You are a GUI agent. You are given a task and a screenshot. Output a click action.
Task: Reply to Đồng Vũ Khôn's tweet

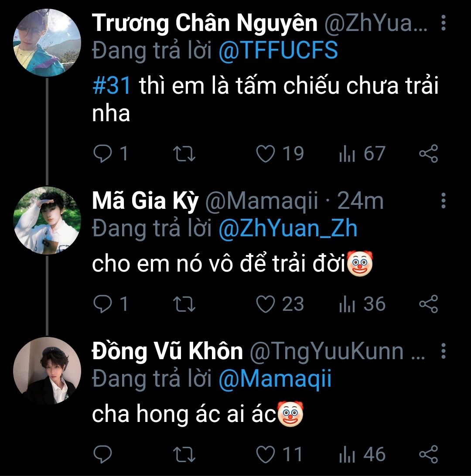tap(102, 455)
